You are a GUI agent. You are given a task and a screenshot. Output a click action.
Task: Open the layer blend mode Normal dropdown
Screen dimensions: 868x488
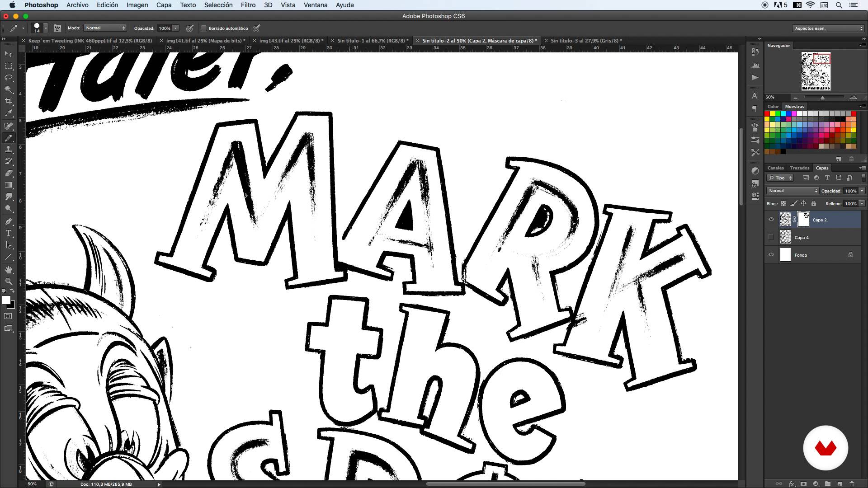pyautogui.click(x=793, y=191)
